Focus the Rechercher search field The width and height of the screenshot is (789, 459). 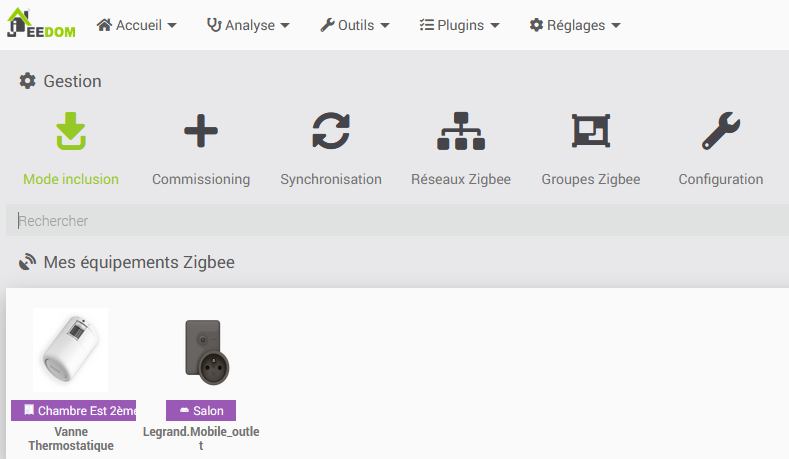pyautogui.click(x=398, y=220)
